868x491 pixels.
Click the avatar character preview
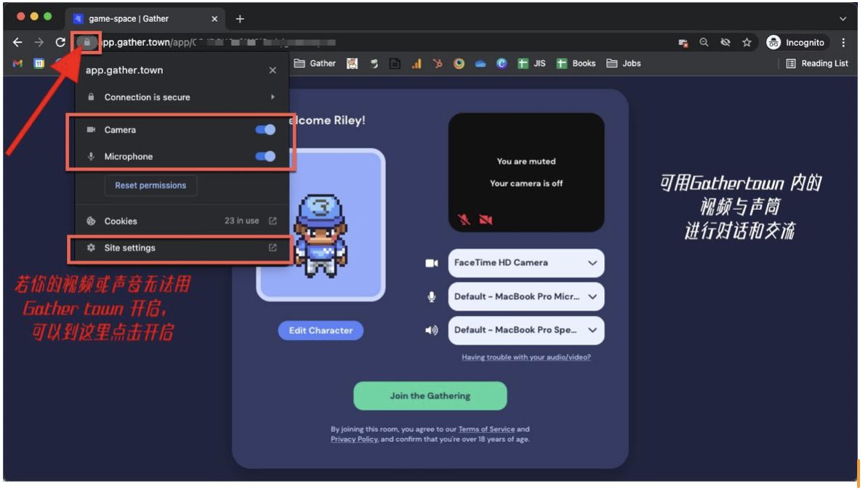321,225
